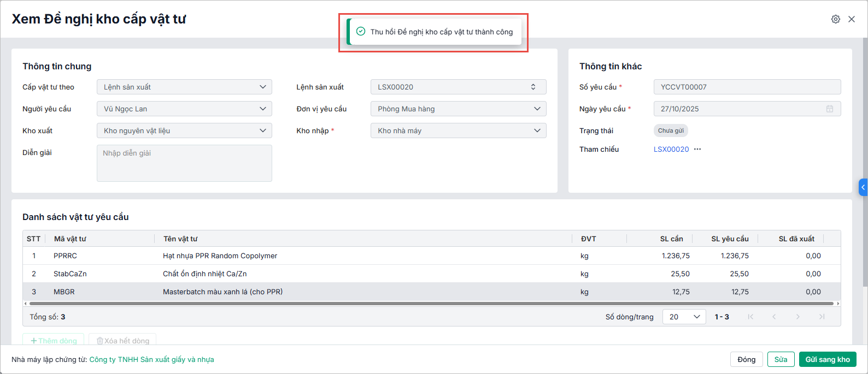Click the calendar icon in Ngày yêu cầu
The image size is (868, 374).
(x=830, y=109)
